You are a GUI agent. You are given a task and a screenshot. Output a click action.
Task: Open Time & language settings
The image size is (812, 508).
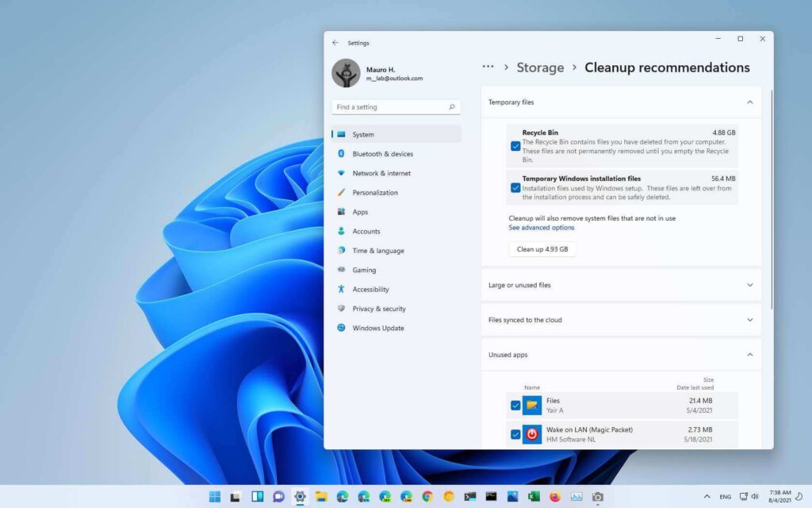396,250
